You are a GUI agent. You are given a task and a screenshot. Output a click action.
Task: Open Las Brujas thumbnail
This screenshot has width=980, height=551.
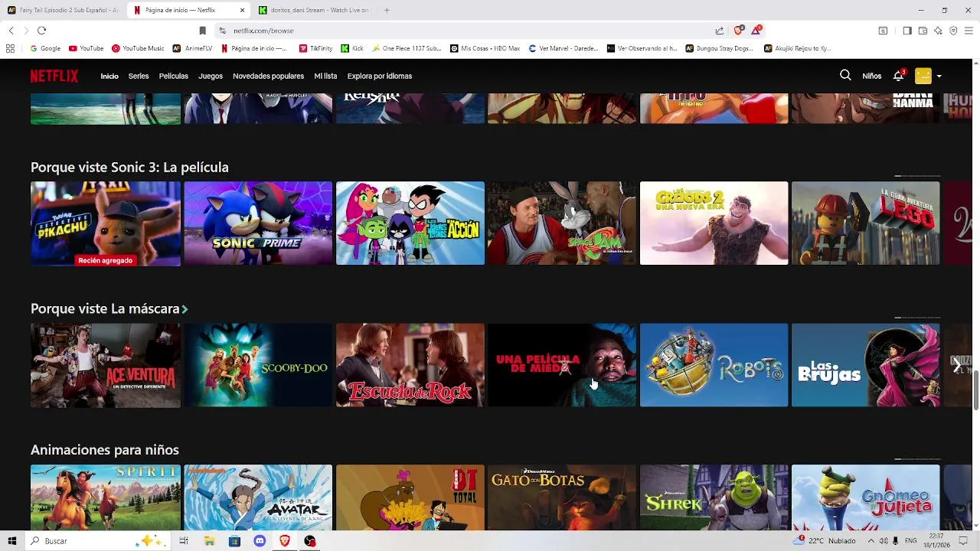[x=865, y=365]
